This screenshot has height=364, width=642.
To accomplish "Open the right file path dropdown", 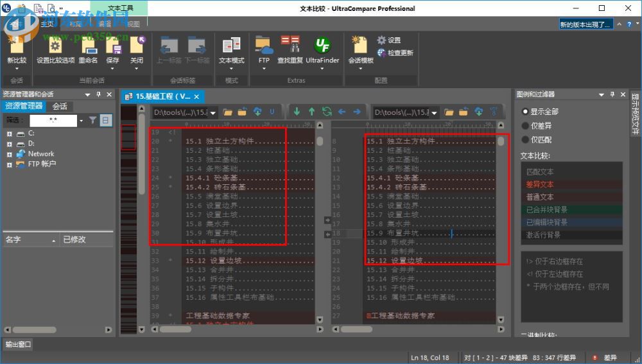I will coord(435,112).
